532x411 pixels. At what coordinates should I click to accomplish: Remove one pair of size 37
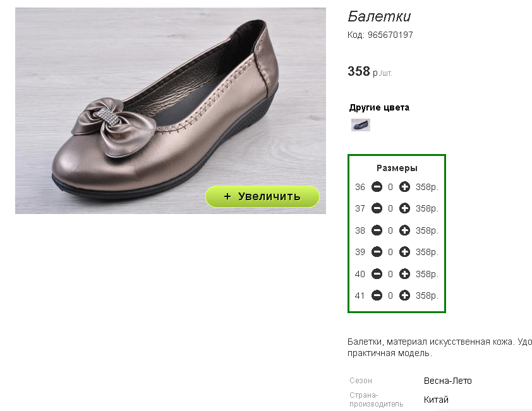coord(377,208)
